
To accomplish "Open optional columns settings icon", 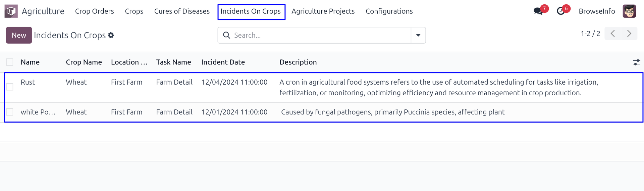I will (636, 62).
